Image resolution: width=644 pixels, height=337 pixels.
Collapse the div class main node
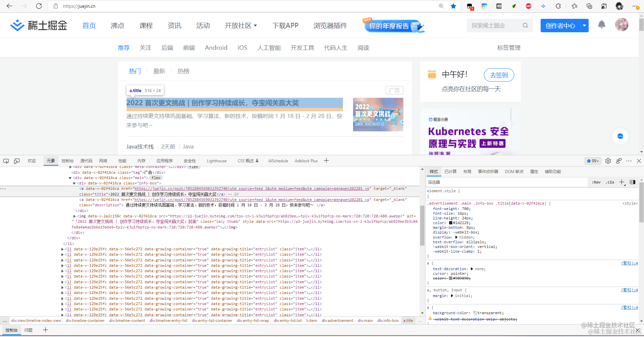click(70, 178)
